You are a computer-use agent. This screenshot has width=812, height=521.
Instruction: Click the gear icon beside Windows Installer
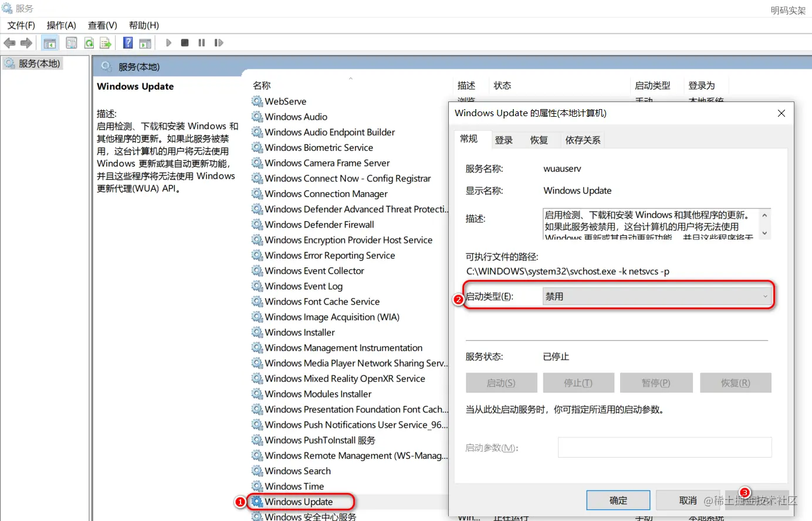click(257, 332)
